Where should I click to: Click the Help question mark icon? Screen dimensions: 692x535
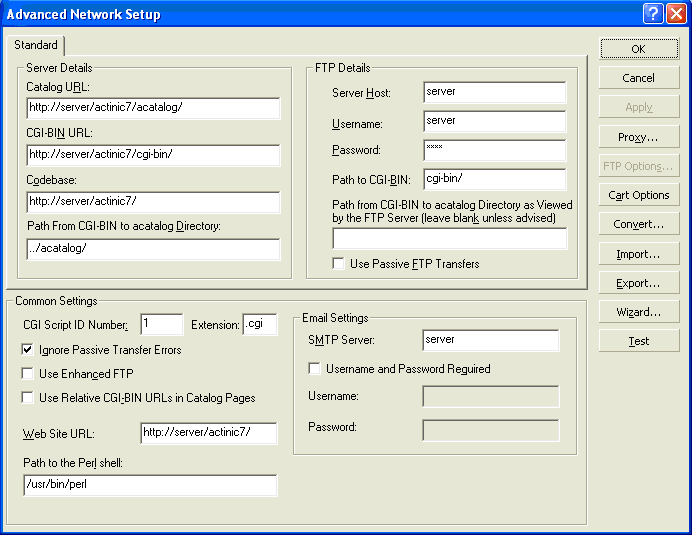click(653, 14)
